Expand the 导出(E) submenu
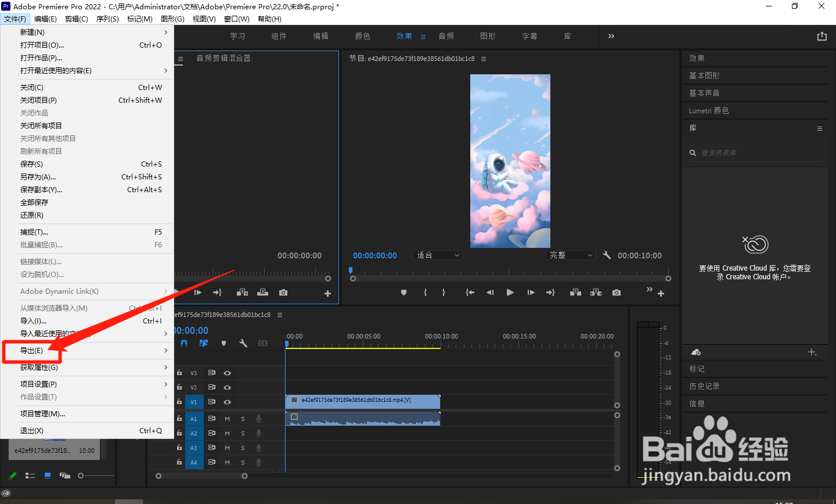Viewport: 836px width, 504px height. coord(87,351)
